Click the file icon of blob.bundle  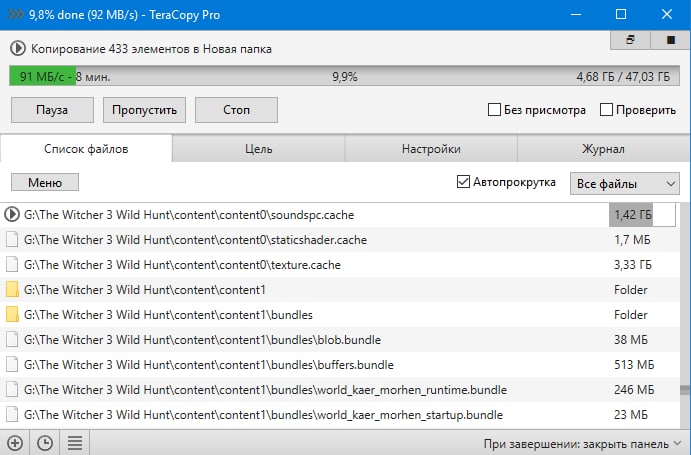pos(12,339)
